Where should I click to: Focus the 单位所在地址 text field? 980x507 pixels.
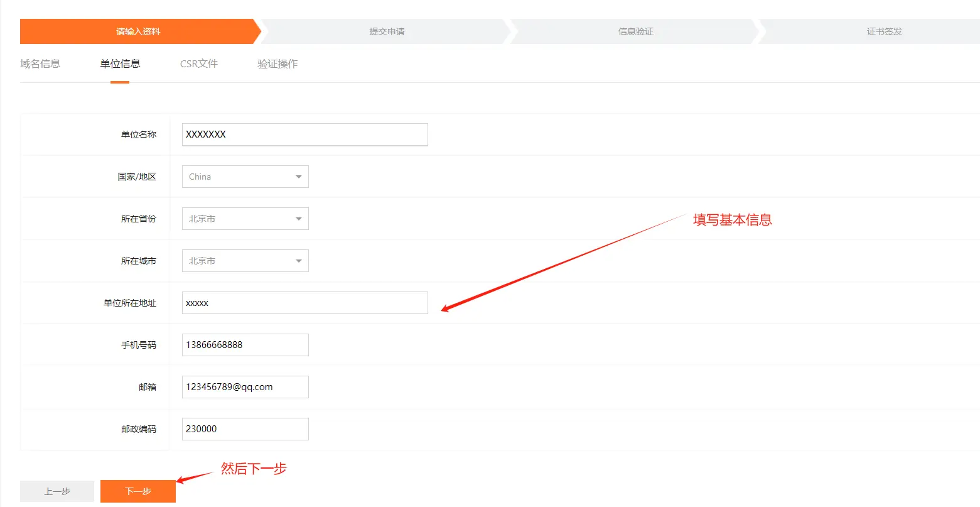pos(304,303)
